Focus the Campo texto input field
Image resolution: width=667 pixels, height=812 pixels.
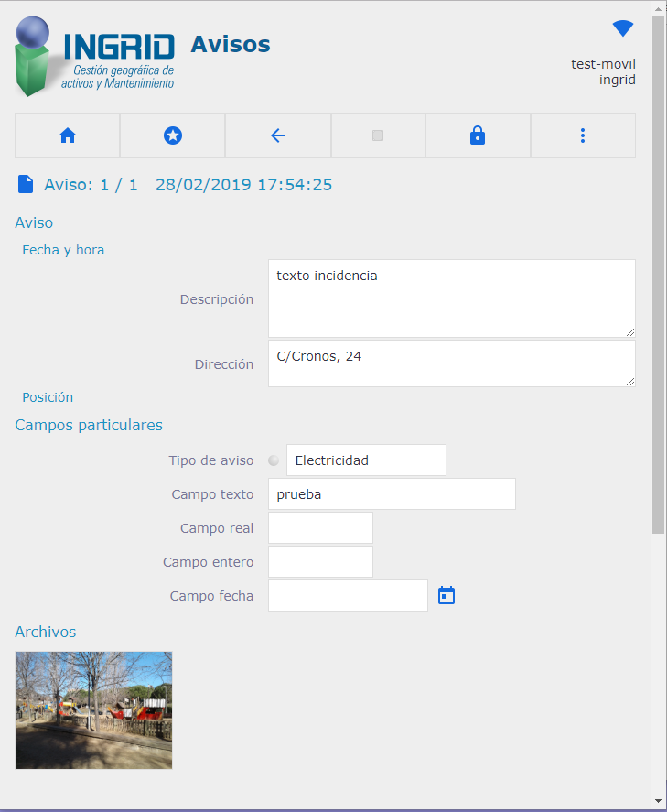[x=392, y=494]
